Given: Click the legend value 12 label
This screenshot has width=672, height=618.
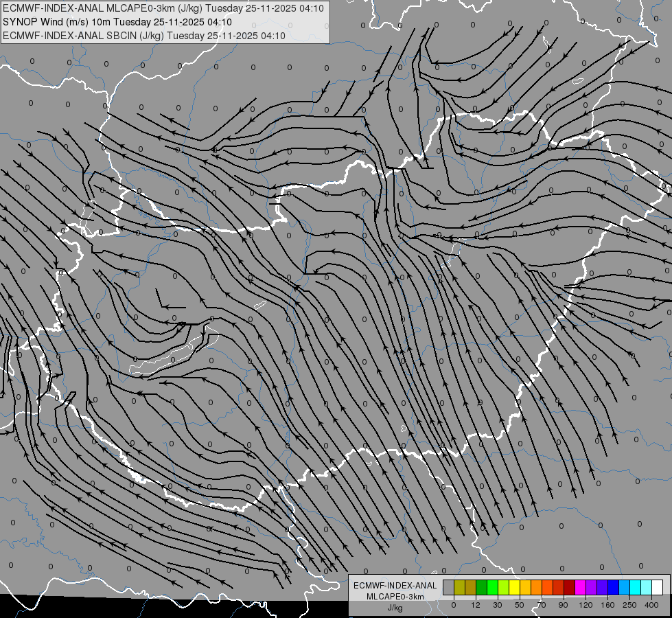Looking at the screenshot, I should point(476,605).
